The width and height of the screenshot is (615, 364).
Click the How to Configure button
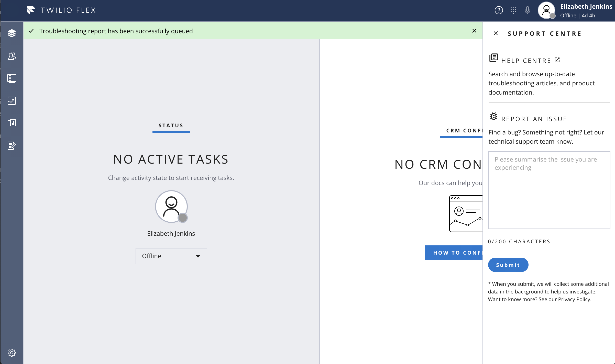454,253
